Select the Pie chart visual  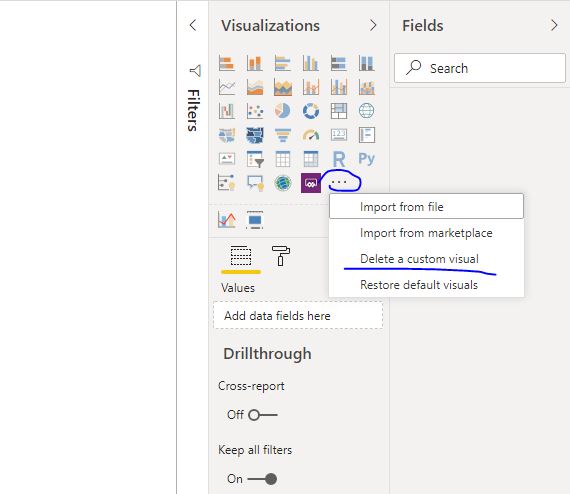(282, 111)
